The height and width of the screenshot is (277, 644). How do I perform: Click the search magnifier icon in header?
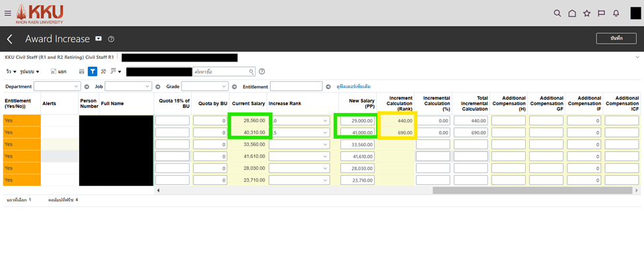click(x=557, y=13)
